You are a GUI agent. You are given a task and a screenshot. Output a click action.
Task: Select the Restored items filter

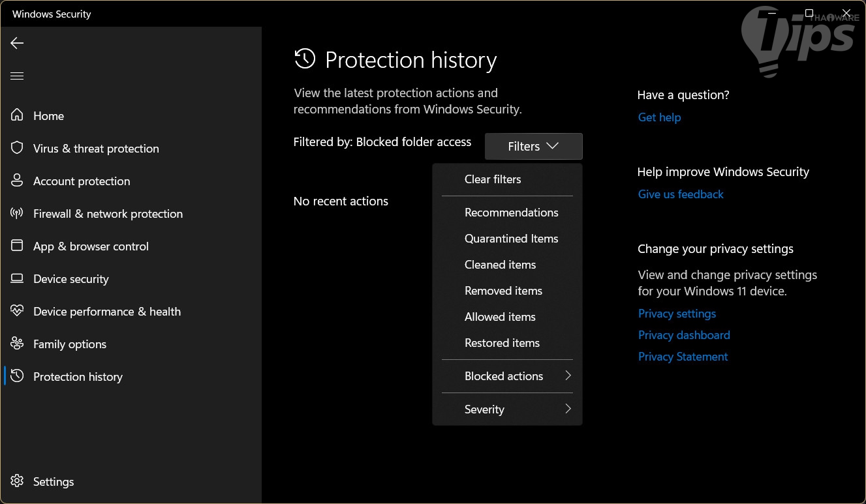(x=502, y=343)
